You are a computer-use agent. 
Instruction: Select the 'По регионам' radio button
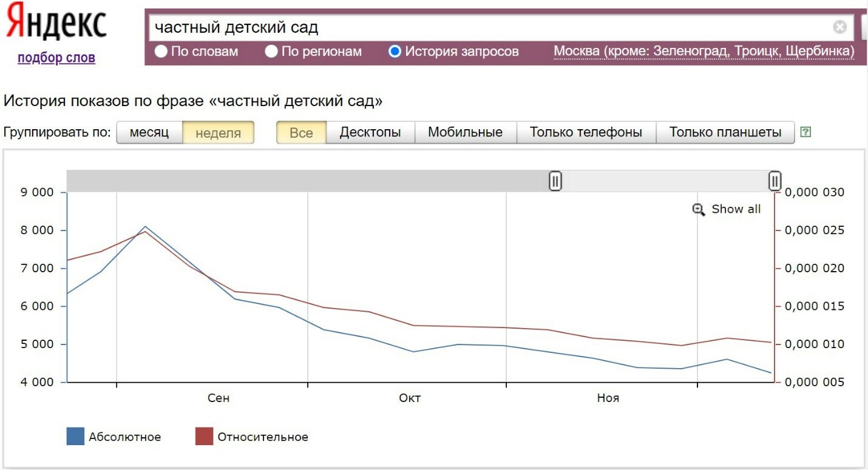point(271,52)
